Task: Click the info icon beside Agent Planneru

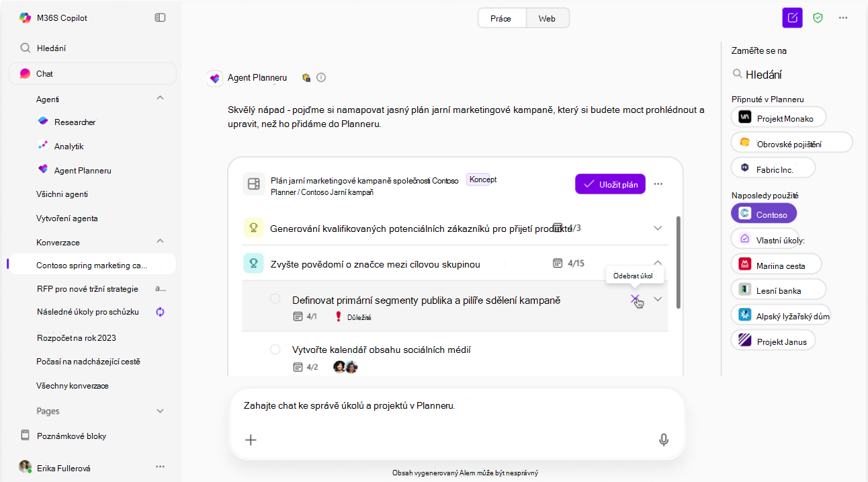Action: pyautogui.click(x=321, y=78)
